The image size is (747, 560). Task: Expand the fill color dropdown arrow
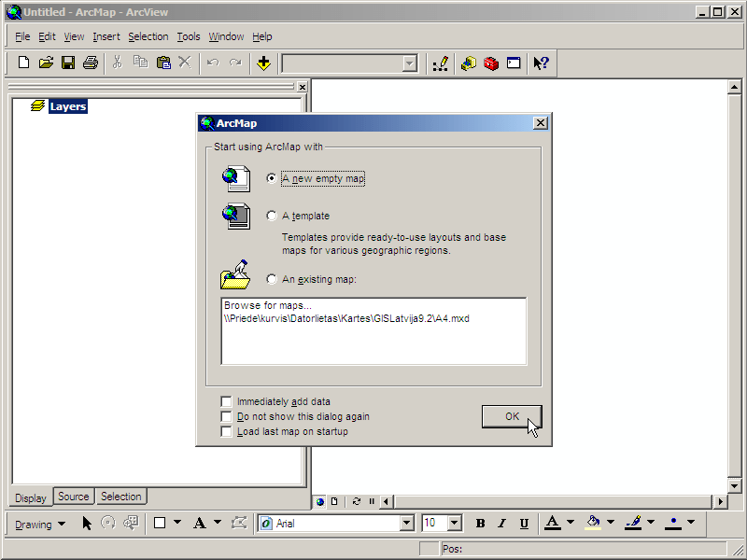click(x=611, y=523)
